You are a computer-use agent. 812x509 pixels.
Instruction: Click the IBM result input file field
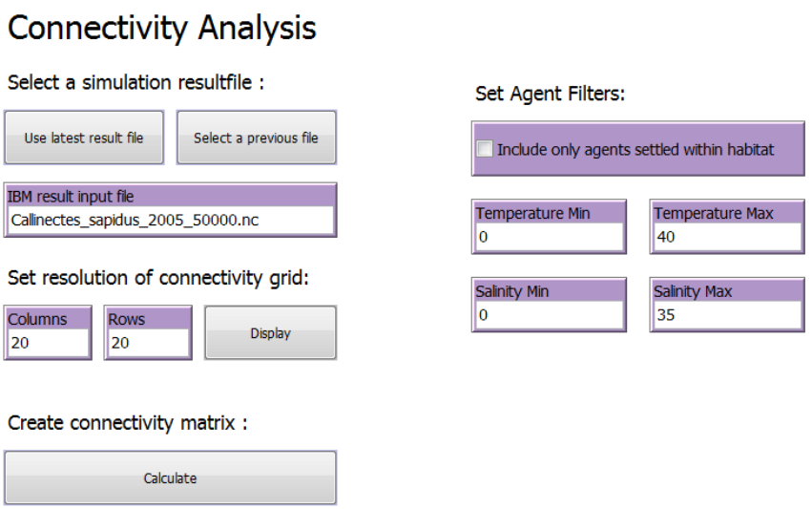[x=170, y=220]
